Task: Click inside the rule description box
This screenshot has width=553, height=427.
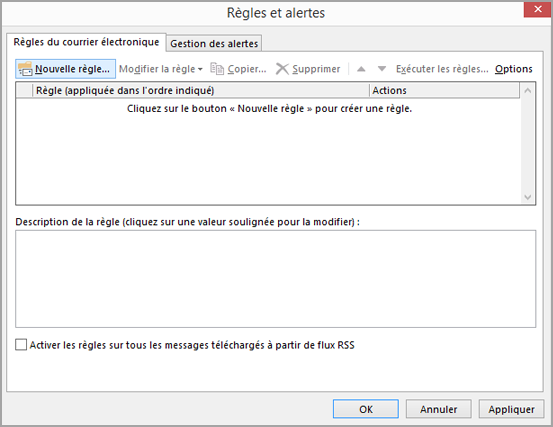Action: tap(275, 279)
